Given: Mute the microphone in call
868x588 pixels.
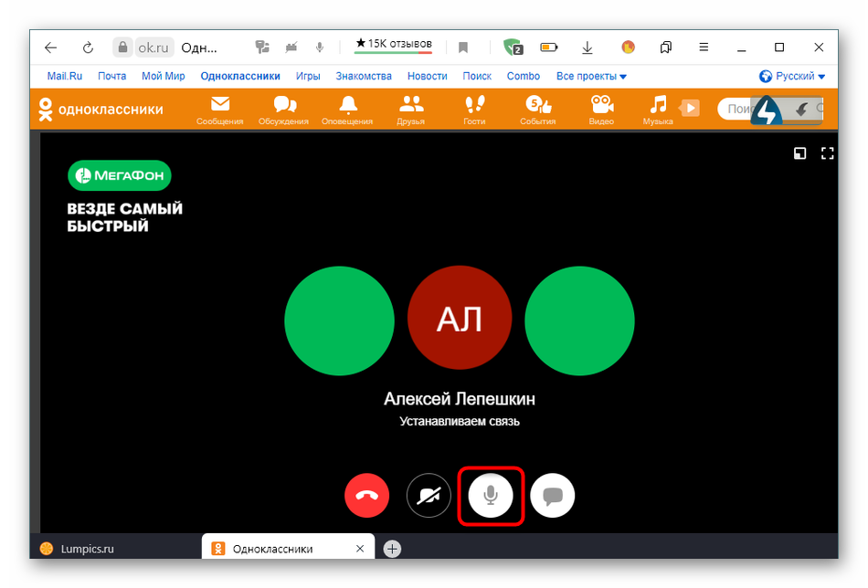Looking at the screenshot, I should tap(491, 496).
